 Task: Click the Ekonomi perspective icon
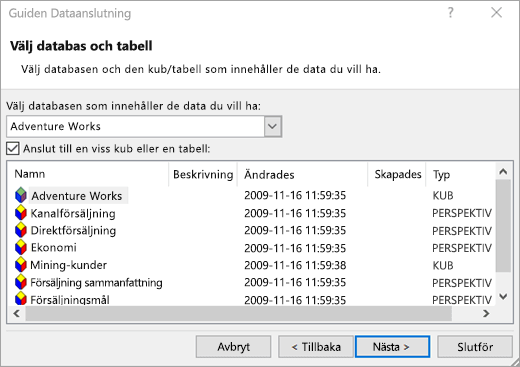coord(21,248)
